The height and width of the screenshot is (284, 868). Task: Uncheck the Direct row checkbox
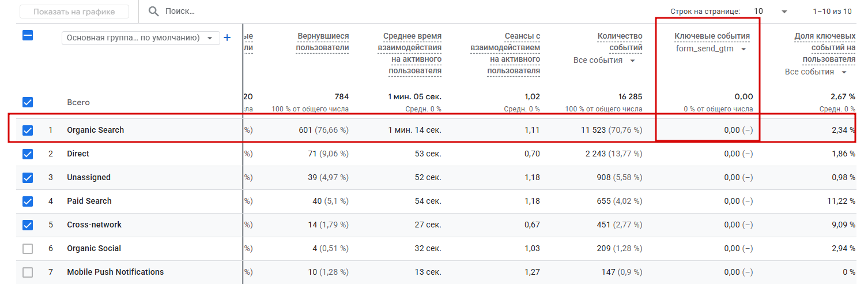click(x=28, y=154)
